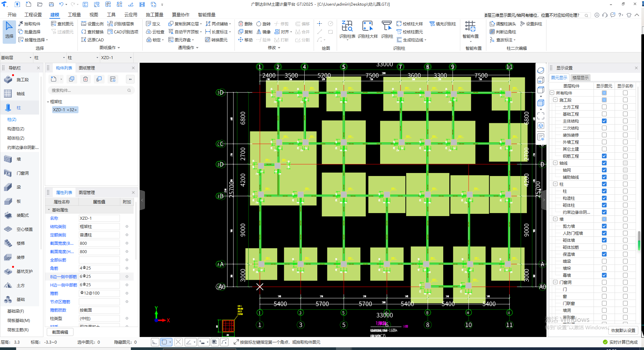Open the XZD-1 component dropdown
This screenshot has height=350, width=644.
click(x=116, y=57)
